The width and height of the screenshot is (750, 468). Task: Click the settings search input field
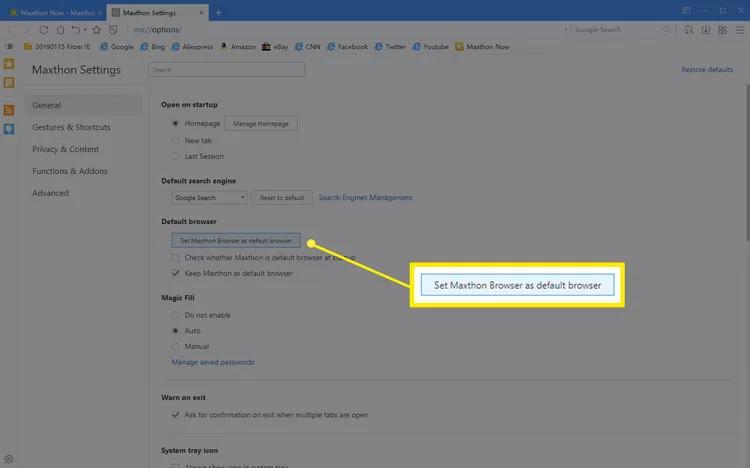point(226,70)
